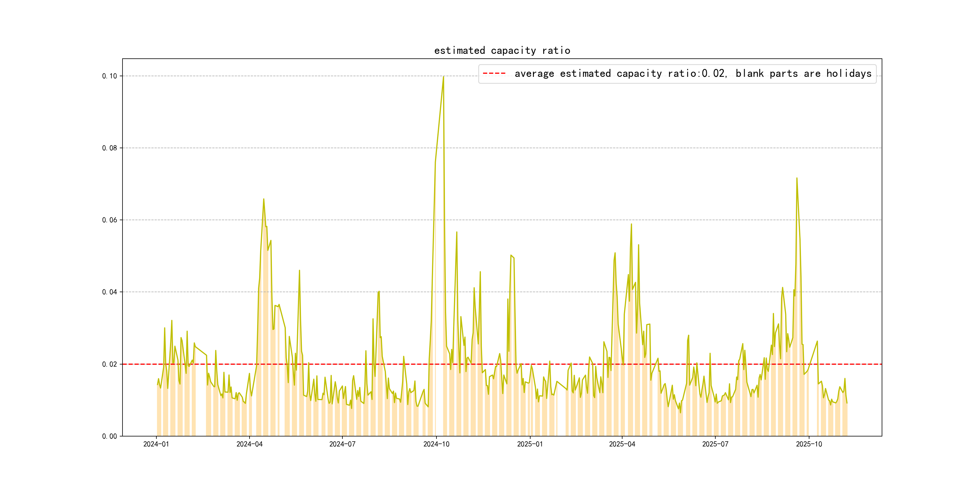Click the 2024-04 x-axis date label
The image size is (980, 490).
click(x=250, y=444)
